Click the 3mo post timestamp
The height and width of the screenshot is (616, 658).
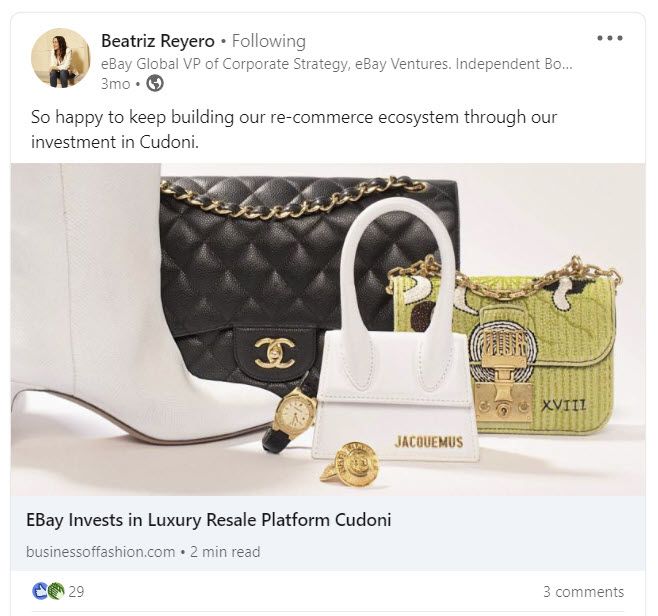pyautogui.click(x=115, y=84)
